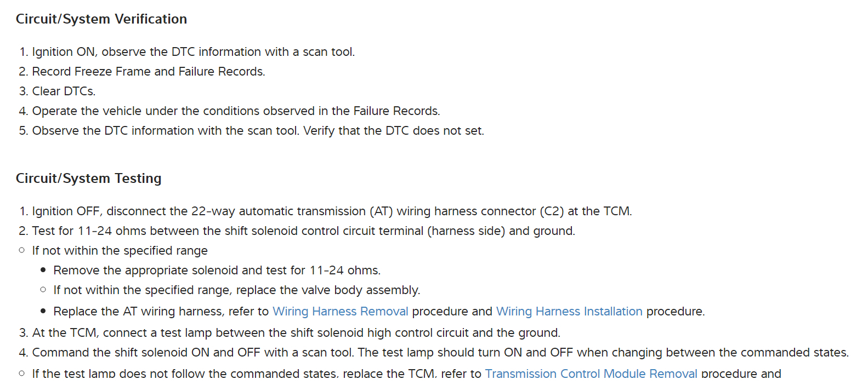868x385 pixels.
Task: Click the step 'Ignition ON, observe the DTC information'
Action: click(193, 52)
